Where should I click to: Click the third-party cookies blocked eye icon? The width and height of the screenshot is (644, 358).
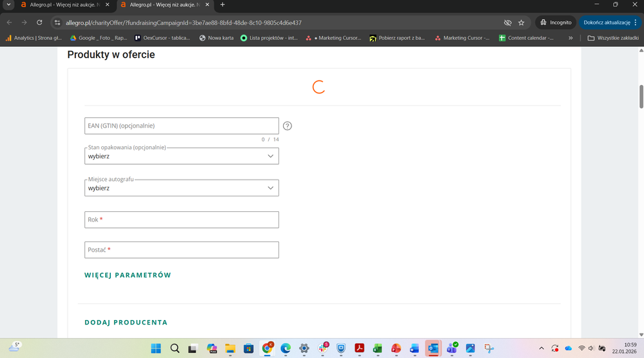coord(507,23)
